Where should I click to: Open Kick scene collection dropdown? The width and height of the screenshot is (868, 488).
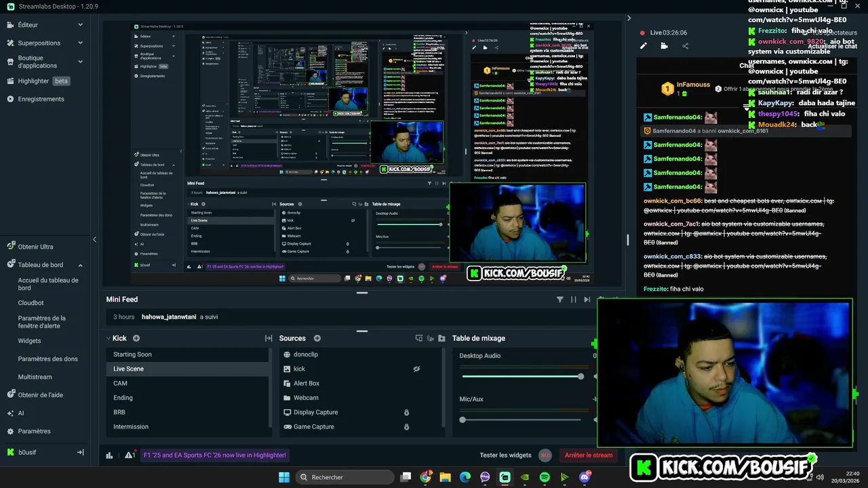click(x=115, y=338)
